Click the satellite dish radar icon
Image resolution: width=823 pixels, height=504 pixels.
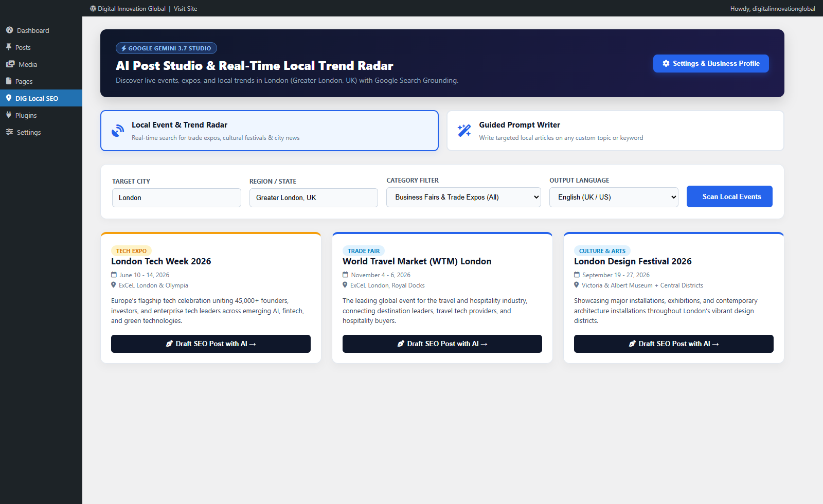(118, 131)
